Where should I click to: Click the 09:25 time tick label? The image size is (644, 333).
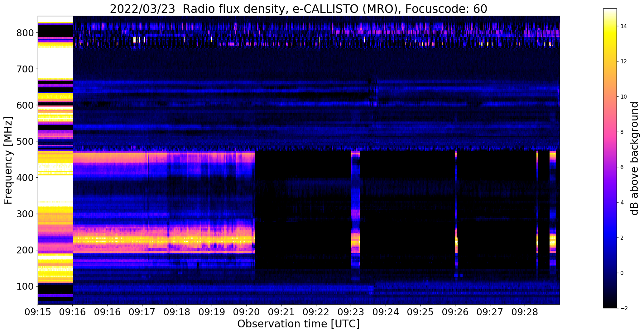(421, 312)
